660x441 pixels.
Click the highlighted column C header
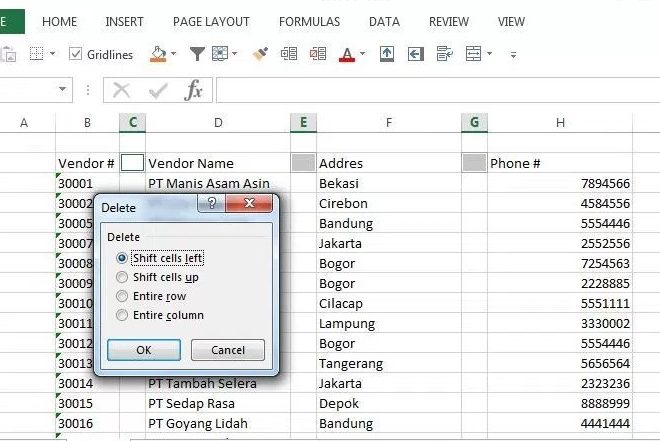click(x=133, y=122)
